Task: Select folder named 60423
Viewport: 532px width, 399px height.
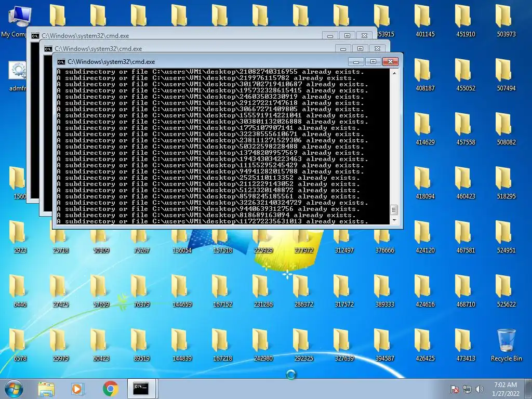Action: click(x=101, y=344)
